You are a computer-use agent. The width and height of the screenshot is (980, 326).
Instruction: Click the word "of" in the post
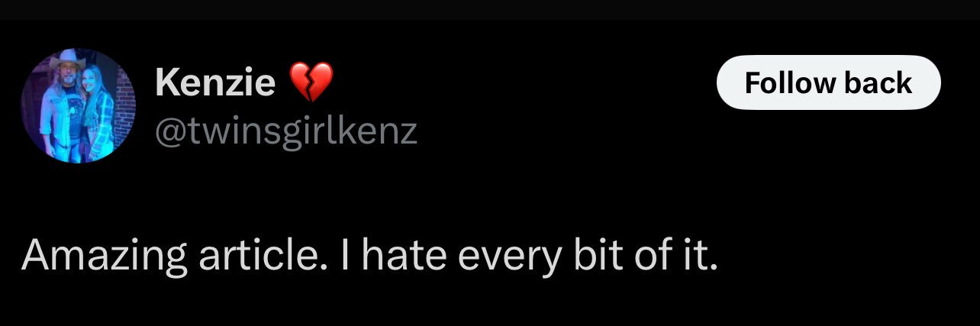(x=649, y=256)
